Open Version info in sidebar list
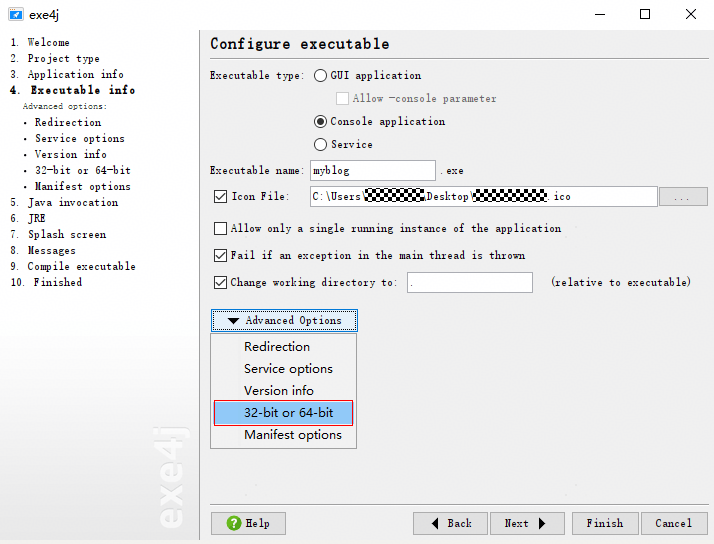The height and width of the screenshot is (544, 714). point(71,154)
